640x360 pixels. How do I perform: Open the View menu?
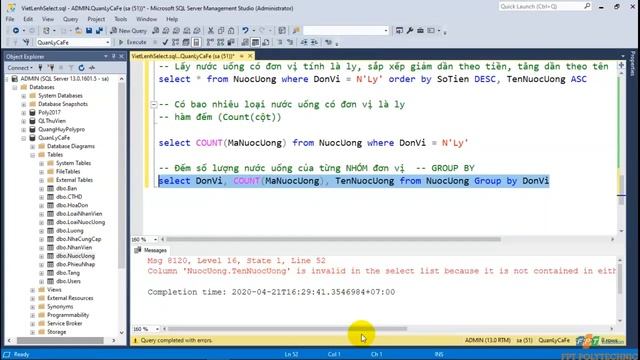48,19
